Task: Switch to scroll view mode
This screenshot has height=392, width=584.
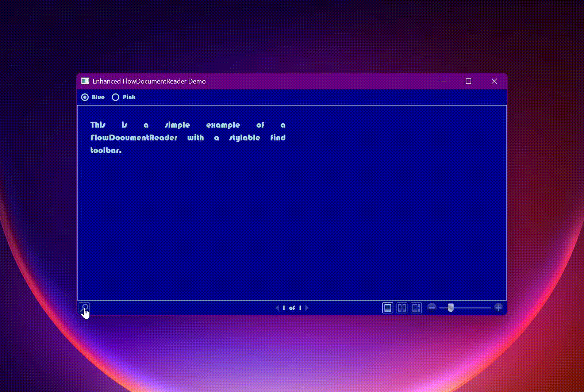Action: (416, 308)
